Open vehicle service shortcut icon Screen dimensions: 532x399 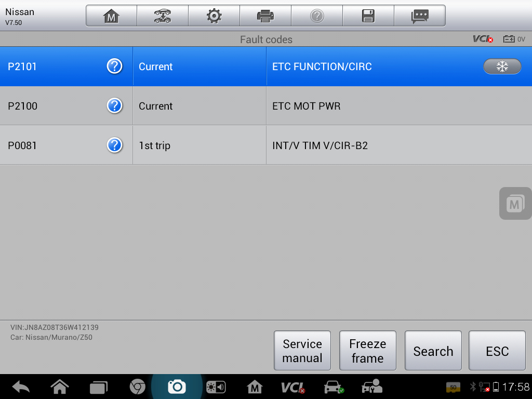(x=372, y=387)
